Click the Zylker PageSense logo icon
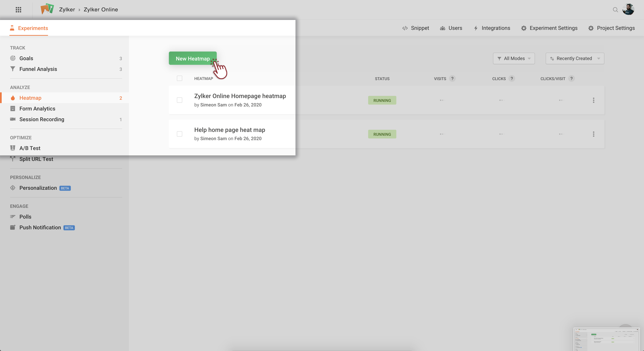The image size is (644, 351). click(47, 9)
